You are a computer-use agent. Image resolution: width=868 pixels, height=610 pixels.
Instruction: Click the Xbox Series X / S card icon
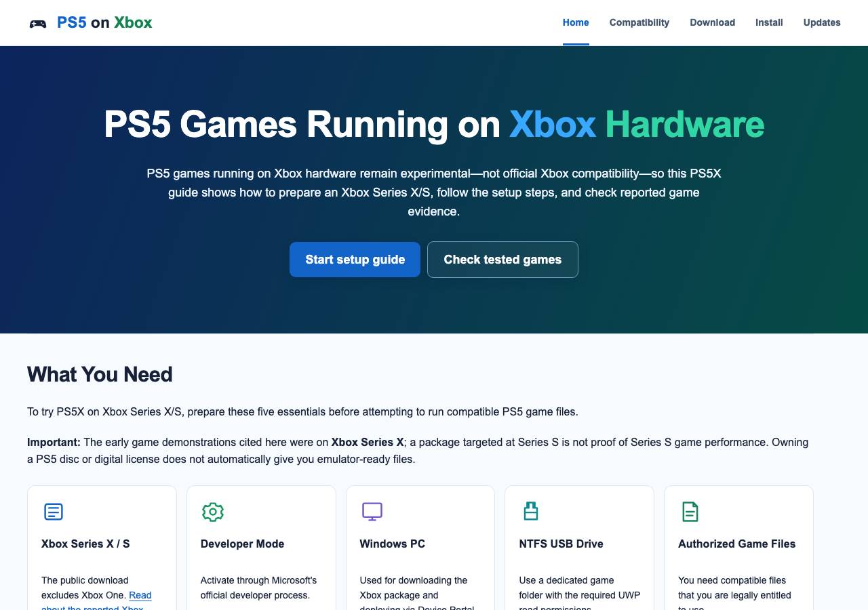click(54, 512)
